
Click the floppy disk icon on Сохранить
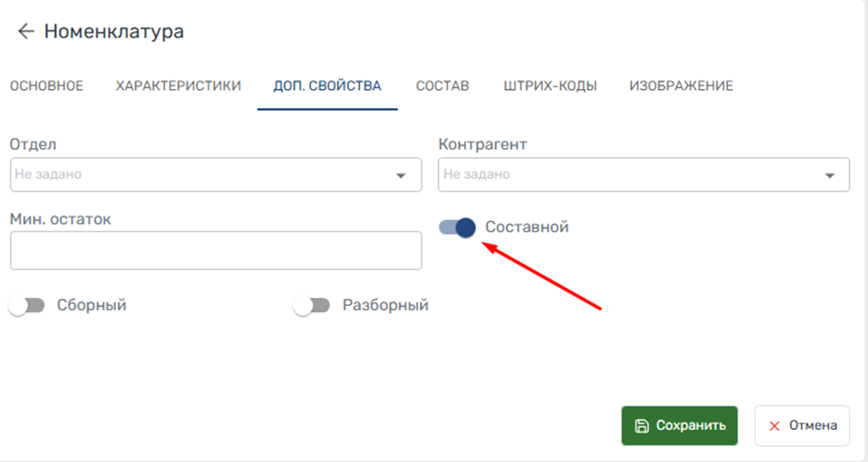(642, 426)
